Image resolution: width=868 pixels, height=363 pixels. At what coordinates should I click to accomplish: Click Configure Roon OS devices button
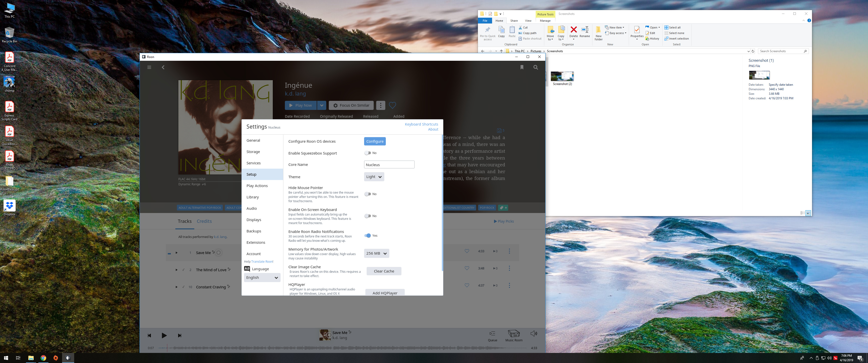(x=375, y=141)
